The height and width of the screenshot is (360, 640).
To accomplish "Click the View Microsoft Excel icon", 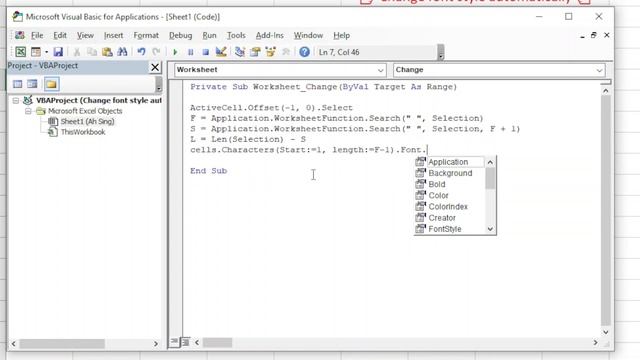I will 20,52.
